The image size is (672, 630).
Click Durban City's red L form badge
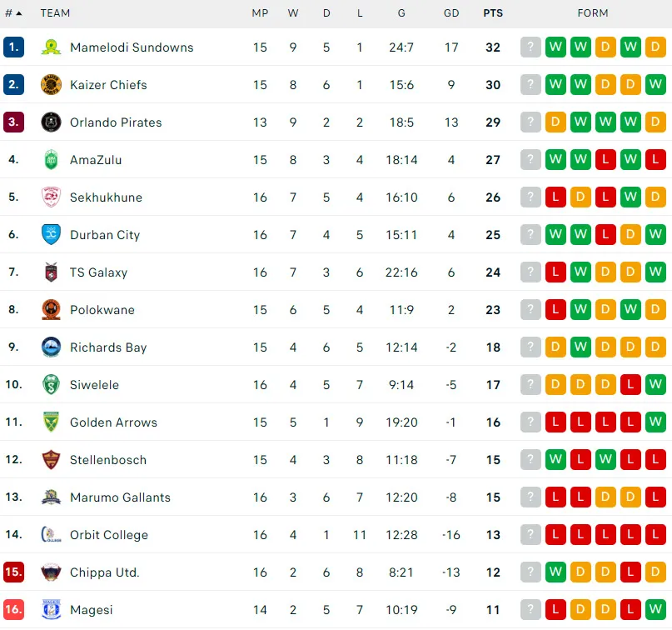(605, 235)
